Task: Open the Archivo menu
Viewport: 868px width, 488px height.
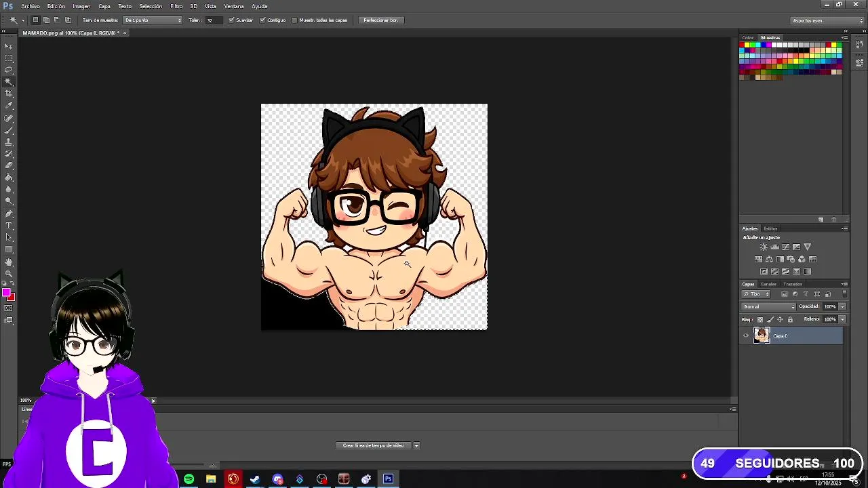Action: point(31,6)
